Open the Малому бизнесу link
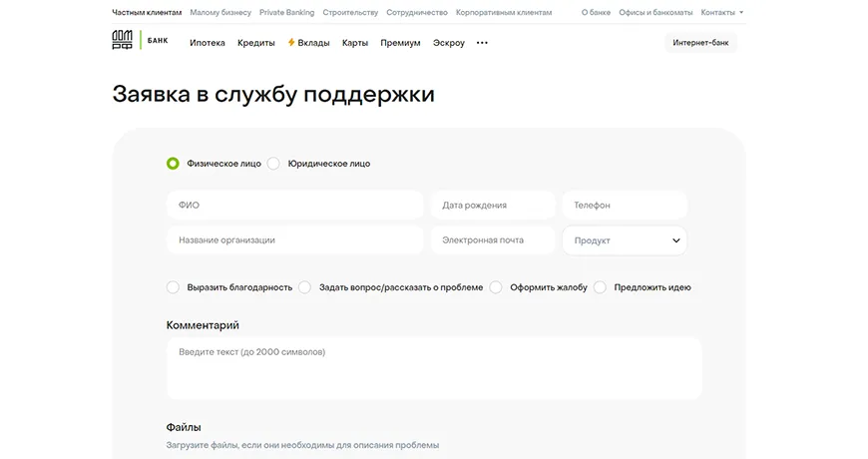The height and width of the screenshot is (459, 868). coord(220,13)
